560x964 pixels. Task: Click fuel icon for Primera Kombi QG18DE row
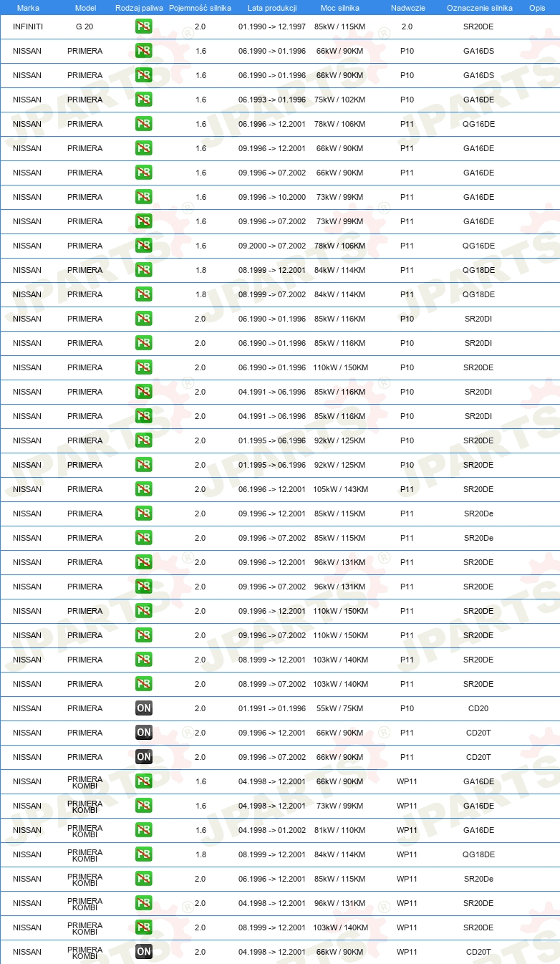pos(143,854)
